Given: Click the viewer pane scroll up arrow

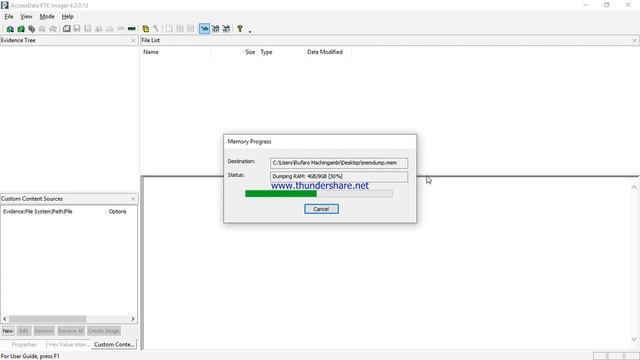Looking at the screenshot, I should [634, 187].
